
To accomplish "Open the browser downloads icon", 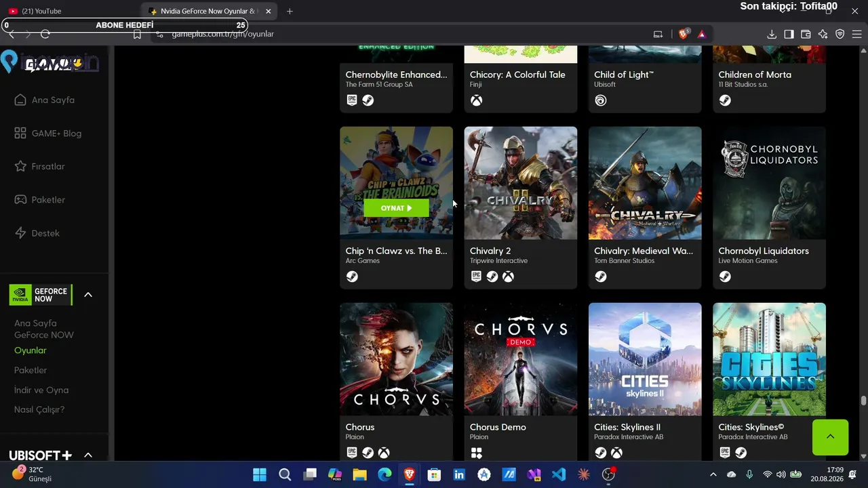I will (772, 34).
